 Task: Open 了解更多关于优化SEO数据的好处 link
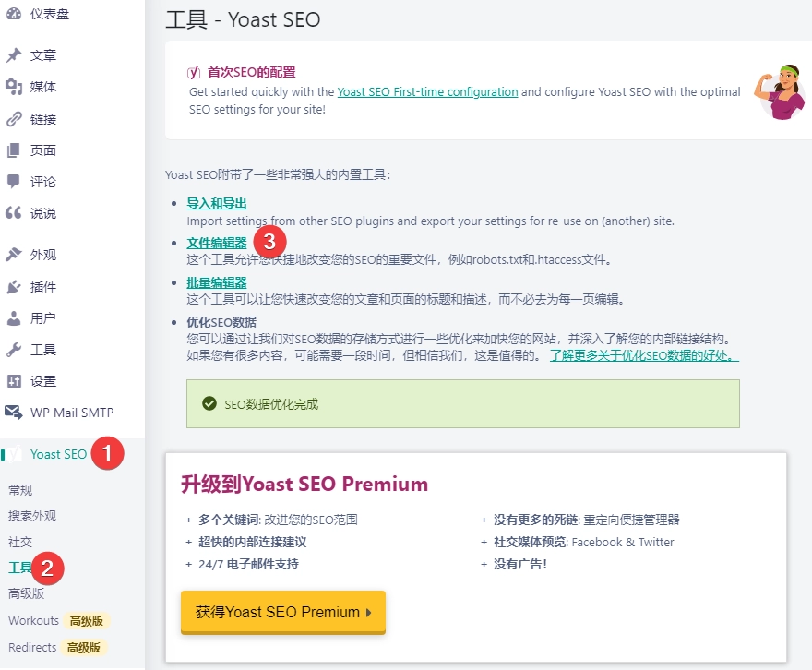(644, 355)
